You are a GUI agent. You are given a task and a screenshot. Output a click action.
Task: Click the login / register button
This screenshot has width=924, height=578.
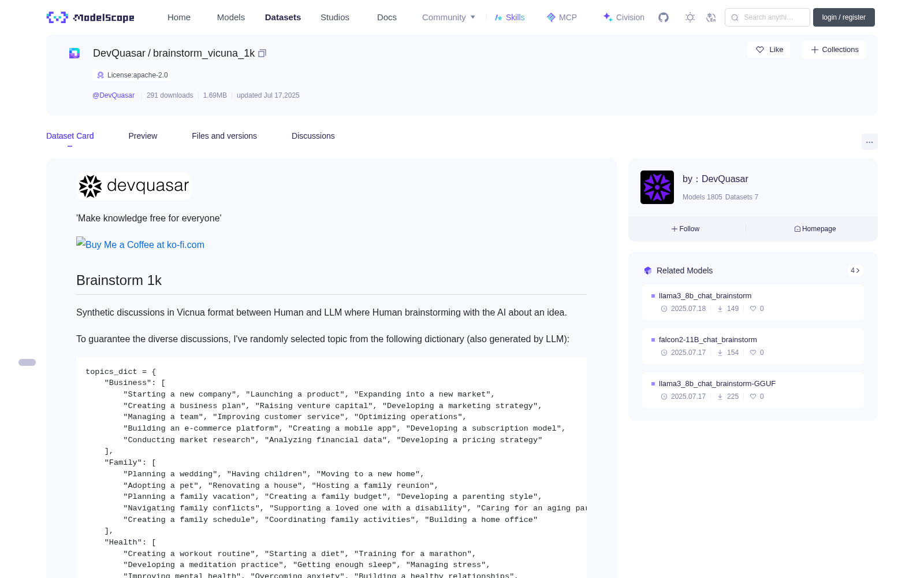[844, 17]
